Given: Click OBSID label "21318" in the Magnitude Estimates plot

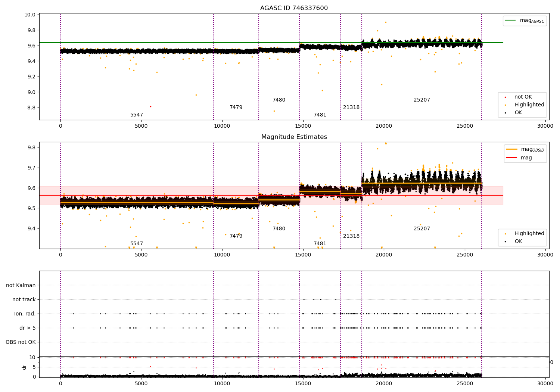Looking at the screenshot, I should click(x=351, y=236).
